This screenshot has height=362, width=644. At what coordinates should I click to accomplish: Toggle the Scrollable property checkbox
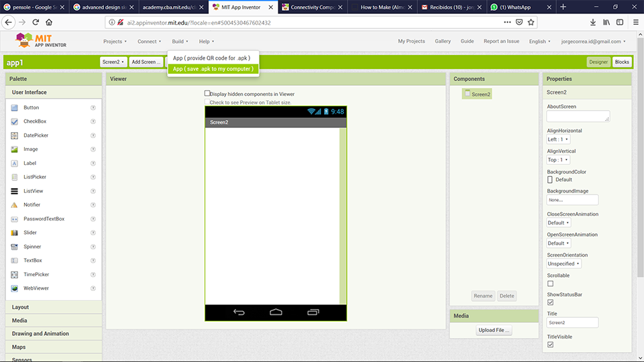(550, 284)
